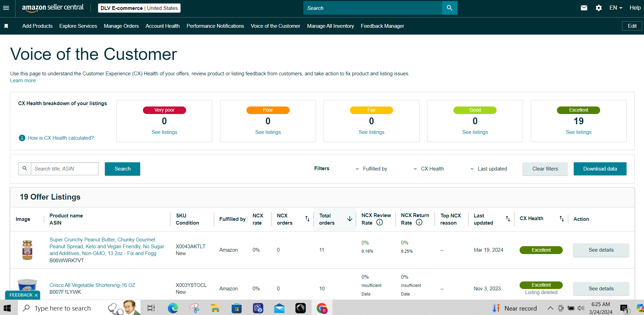
Task: See details for Crisco Vegetable Shortening
Action: point(601,289)
